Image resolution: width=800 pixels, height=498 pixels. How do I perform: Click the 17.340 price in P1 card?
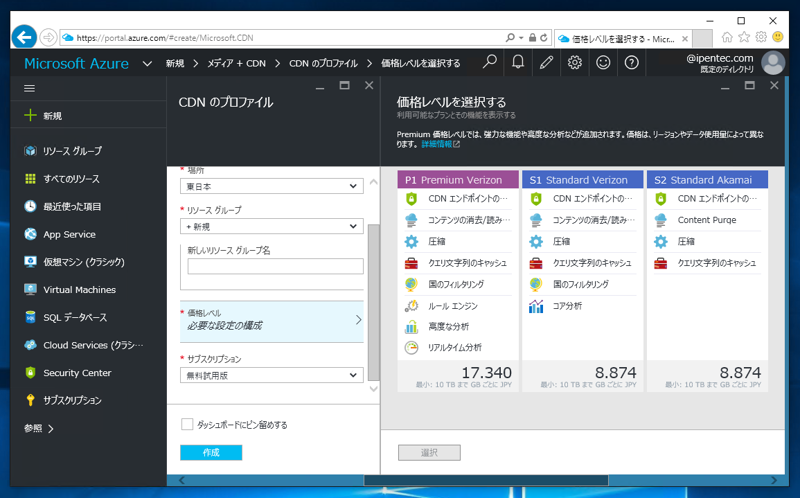[486, 372]
